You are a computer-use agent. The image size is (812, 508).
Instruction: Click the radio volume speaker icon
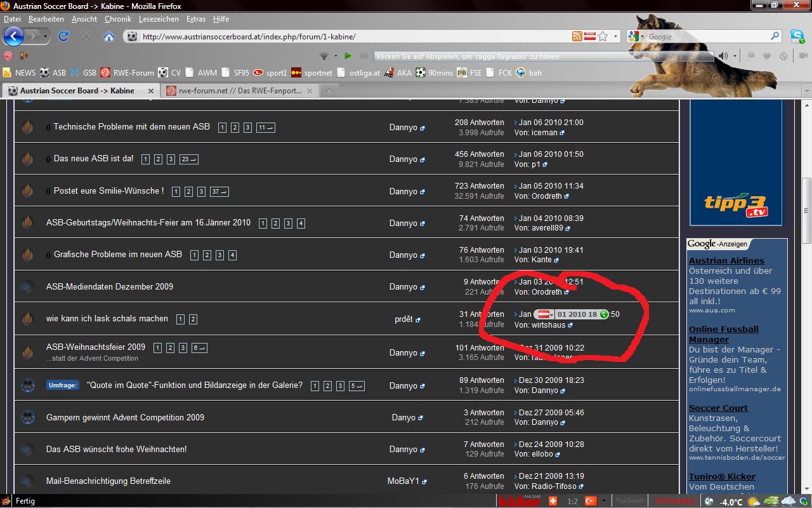click(723, 56)
